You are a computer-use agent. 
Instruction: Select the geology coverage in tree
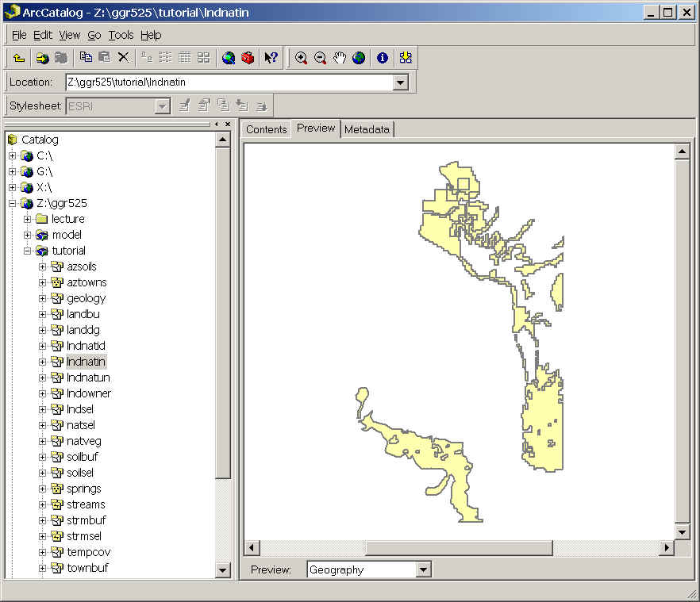[86, 298]
